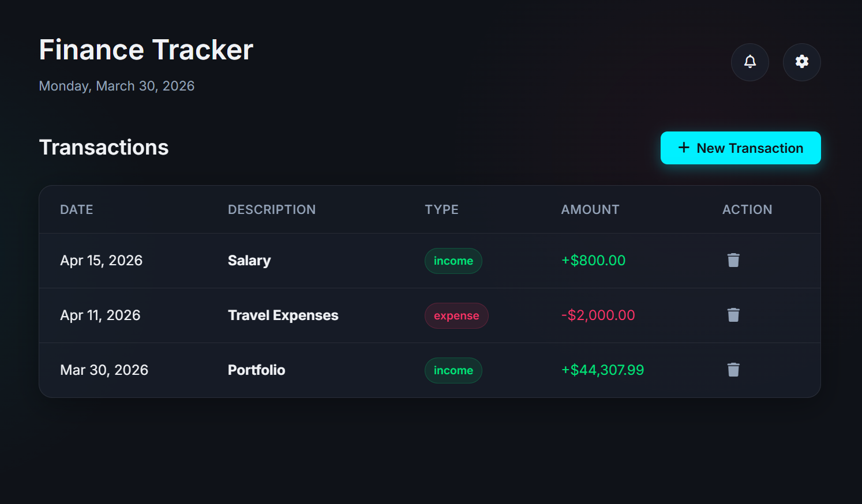862x504 pixels.
Task: Select the income badge on Salary row
Action: [454, 261]
